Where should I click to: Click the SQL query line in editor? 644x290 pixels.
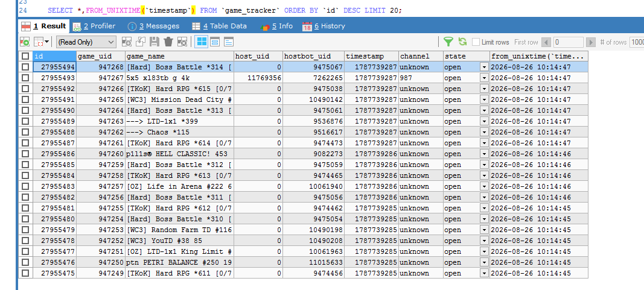(225, 11)
